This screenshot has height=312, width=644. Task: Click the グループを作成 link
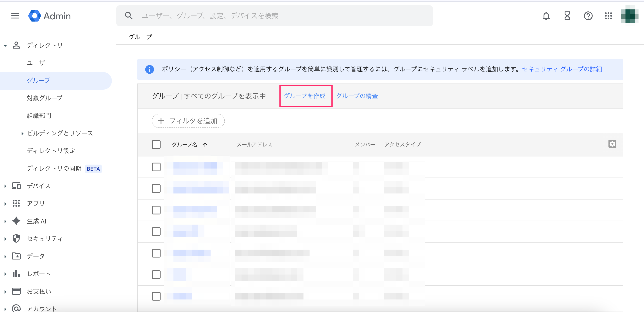pyautogui.click(x=304, y=96)
